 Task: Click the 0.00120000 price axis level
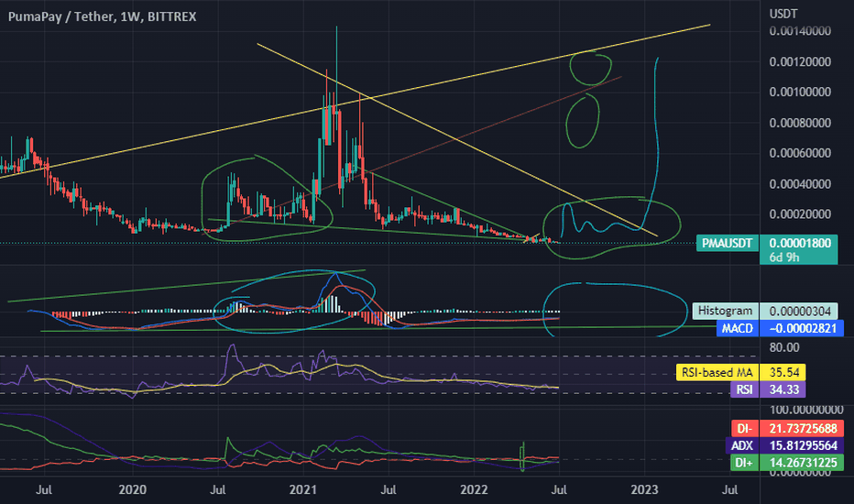tap(800, 61)
